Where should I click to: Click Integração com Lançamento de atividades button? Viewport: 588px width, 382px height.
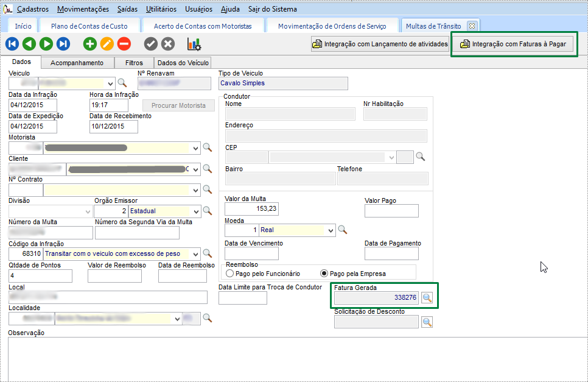[380, 44]
